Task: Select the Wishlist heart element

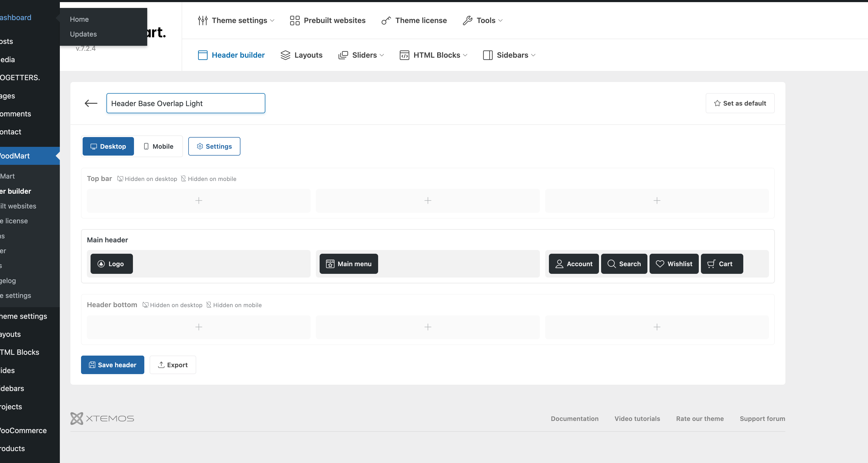Action: click(674, 264)
